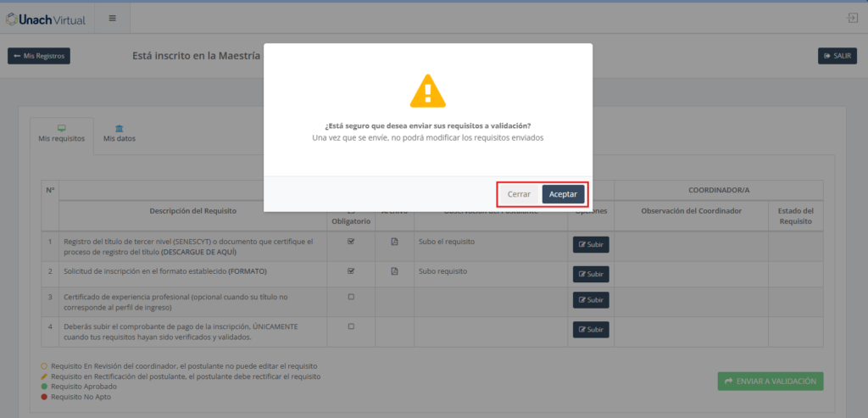The width and height of the screenshot is (868, 418).
Task: Click Subir for comprobante de pago row
Action: tap(591, 329)
